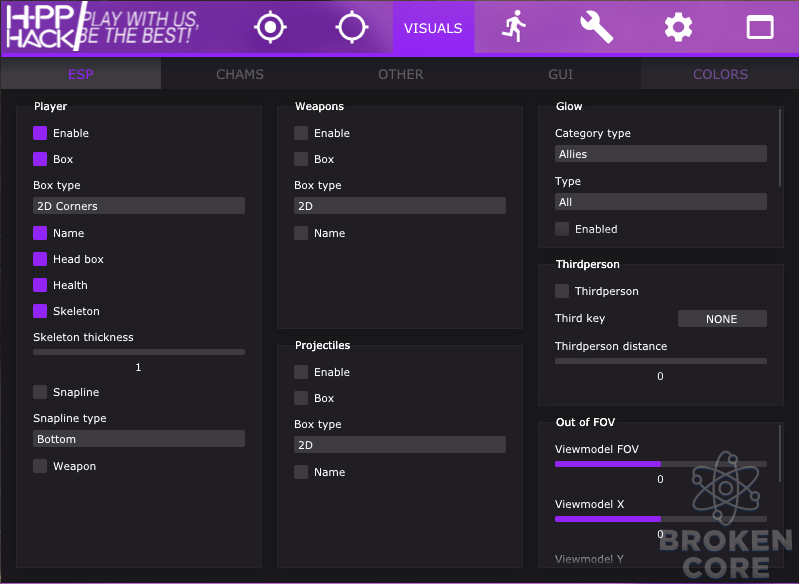Image resolution: width=799 pixels, height=584 pixels.
Task: Enable the Weapons section Enable checkbox
Action: pos(301,133)
